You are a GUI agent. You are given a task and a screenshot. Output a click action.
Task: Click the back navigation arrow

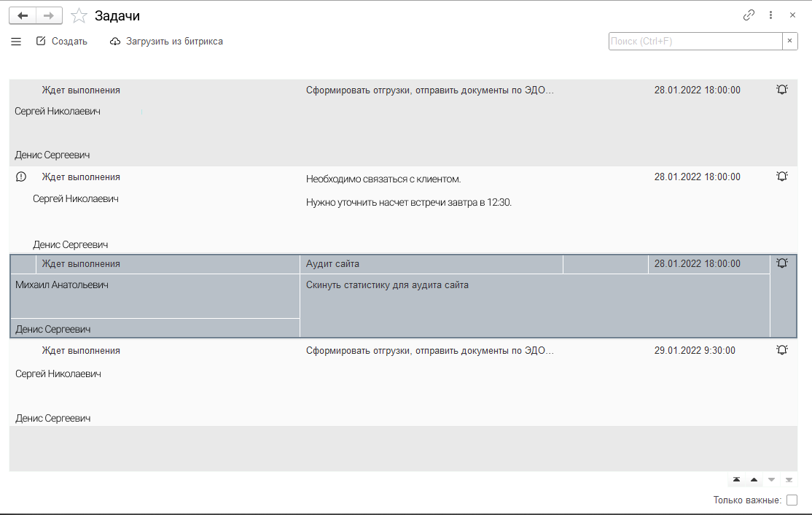pos(23,15)
